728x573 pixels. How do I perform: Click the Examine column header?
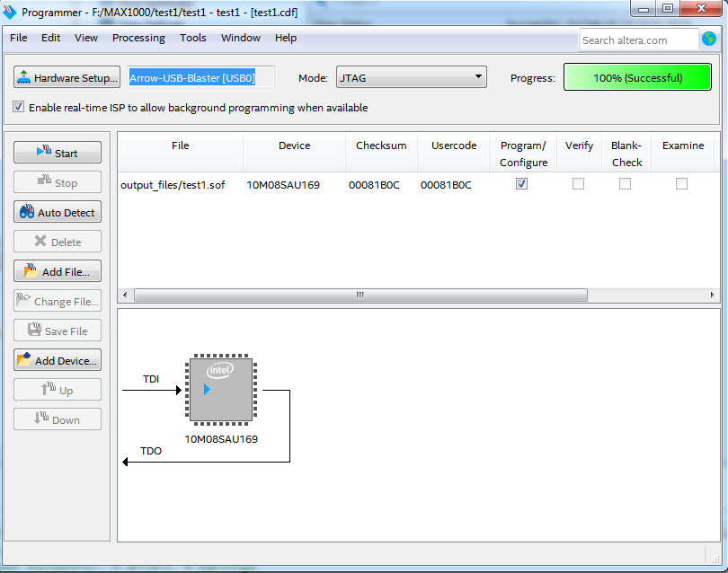point(682,153)
